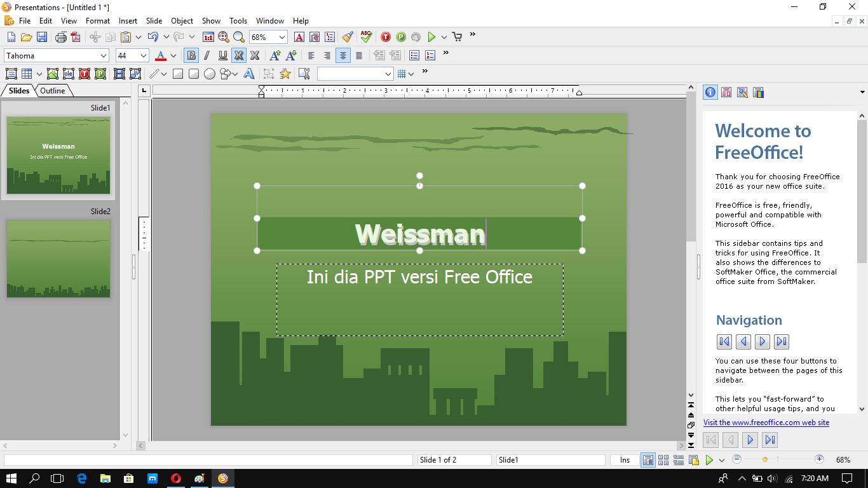
Task: Print the presentation using the printer icon
Action: (61, 37)
